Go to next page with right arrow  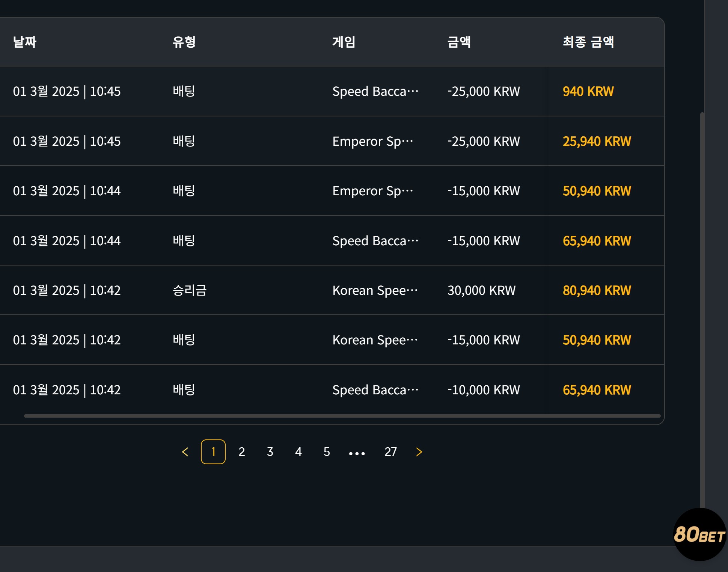click(419, 452)
